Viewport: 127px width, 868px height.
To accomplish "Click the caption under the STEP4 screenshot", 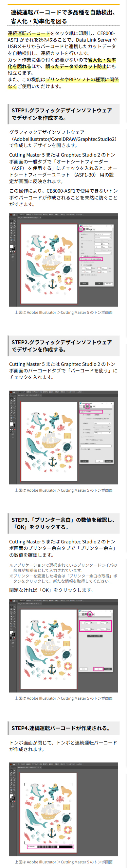I will 64,861.
